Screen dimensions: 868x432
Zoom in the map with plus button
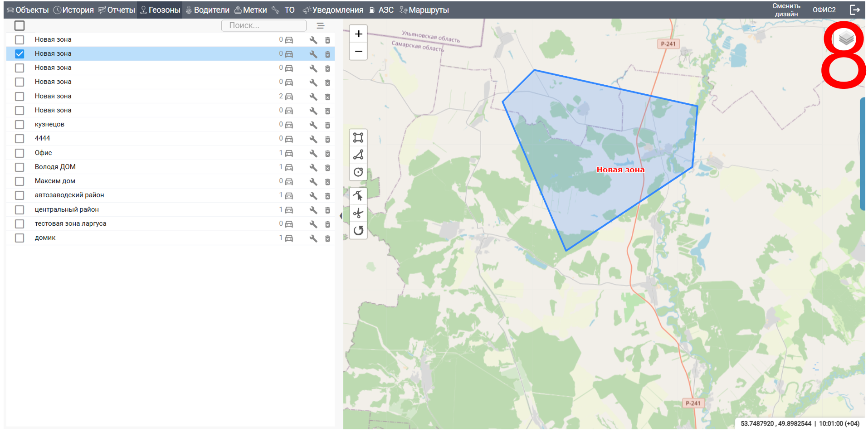[358, 34]
